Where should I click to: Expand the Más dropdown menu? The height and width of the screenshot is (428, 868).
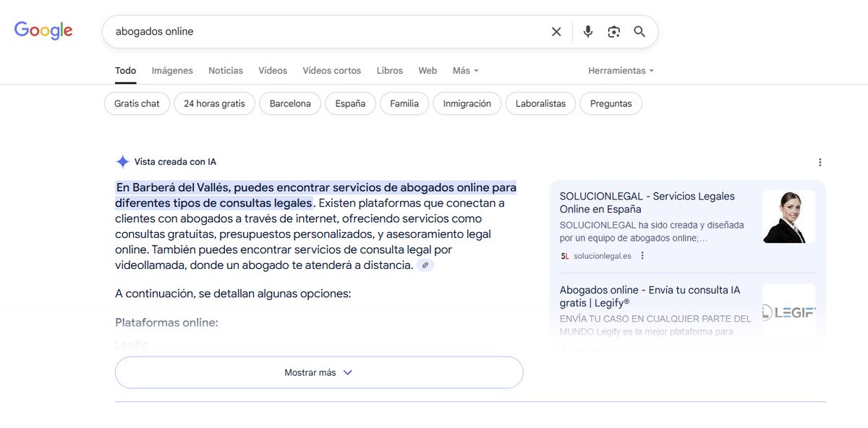pos(466,71)
